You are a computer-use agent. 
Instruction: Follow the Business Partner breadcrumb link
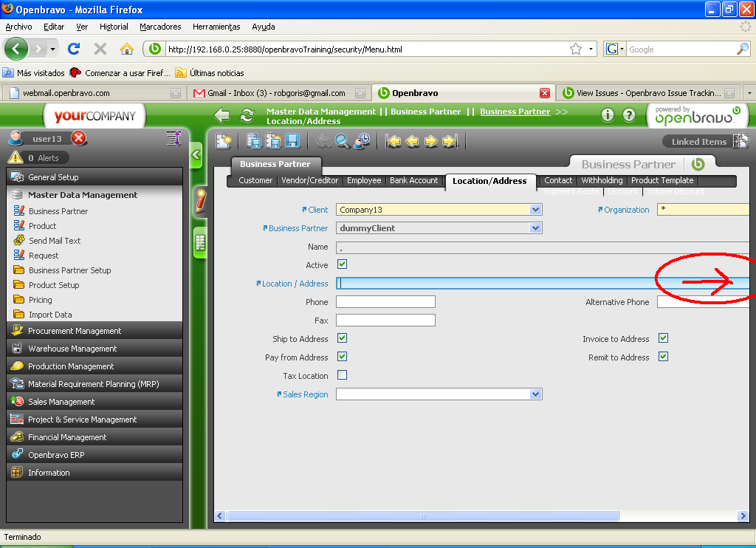[515, 112]
